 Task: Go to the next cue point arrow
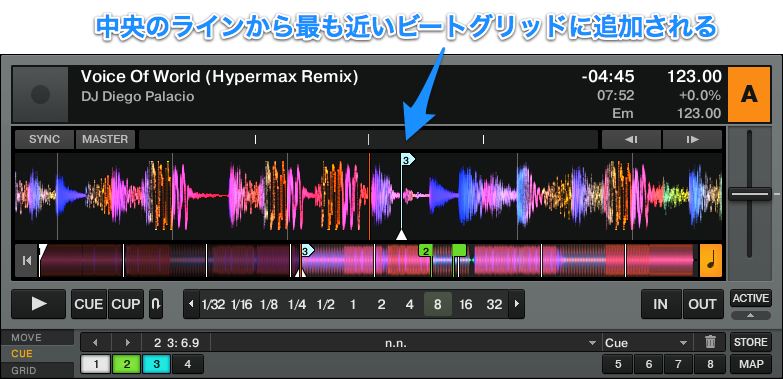click(127, 343)
